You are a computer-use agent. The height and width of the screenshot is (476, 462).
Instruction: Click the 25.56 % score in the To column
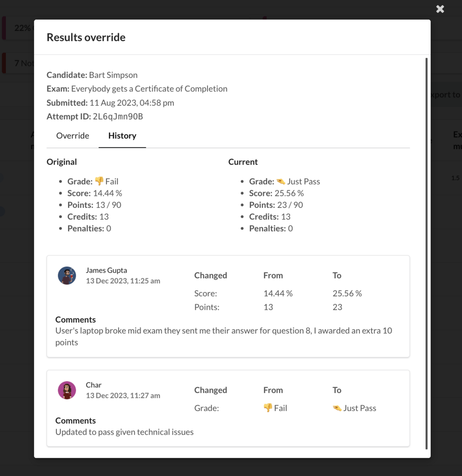tap(347, 293)
